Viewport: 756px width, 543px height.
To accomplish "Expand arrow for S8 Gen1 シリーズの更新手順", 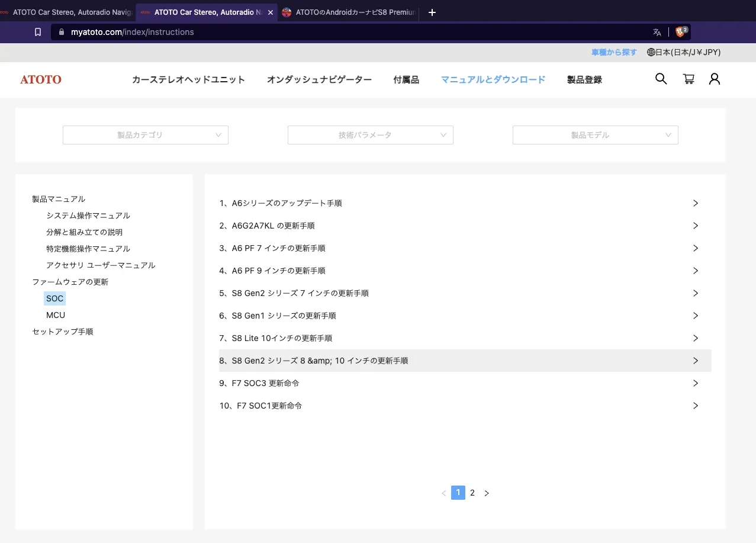I will tap(696, 316).
